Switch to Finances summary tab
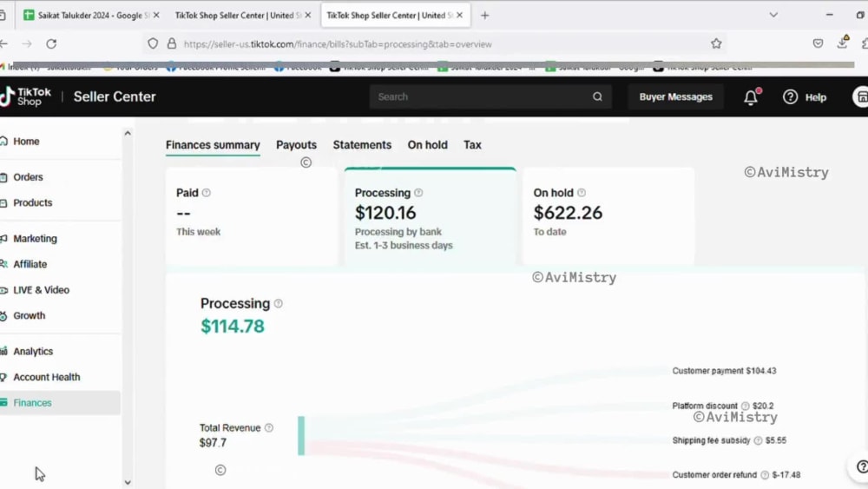Viewport: 868px width, 489px height. 213,145
